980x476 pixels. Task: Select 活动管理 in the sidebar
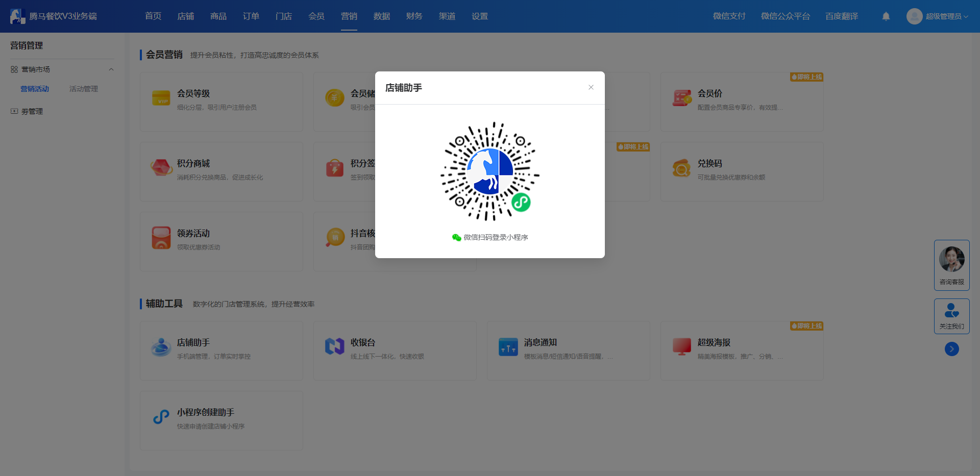[x=84, y=89]
